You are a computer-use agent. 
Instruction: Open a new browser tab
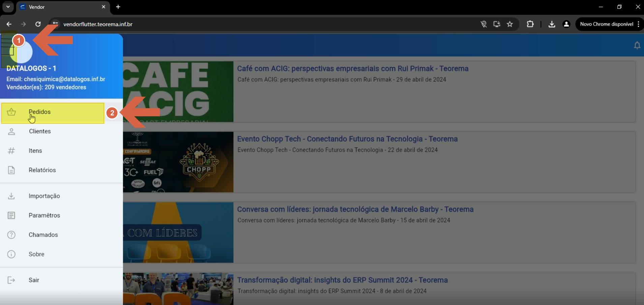tap(118, 7)
